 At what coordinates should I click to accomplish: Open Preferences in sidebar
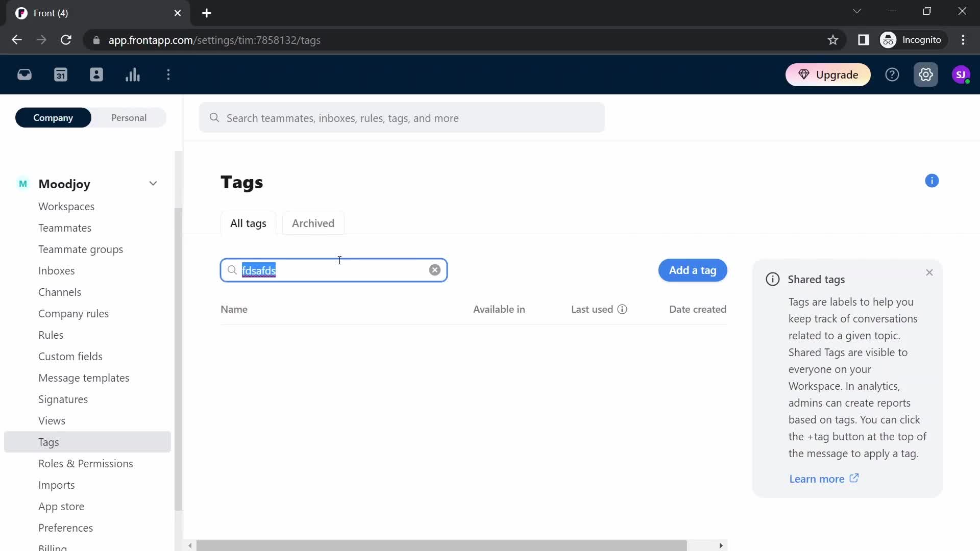pos(65,528)
